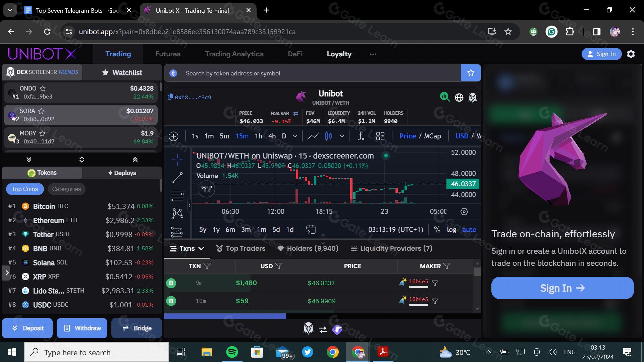This screenshot has width=644, height=362.
Task: Copy the 0xf8...c3c9 contract address
Action: click(170, 97)
